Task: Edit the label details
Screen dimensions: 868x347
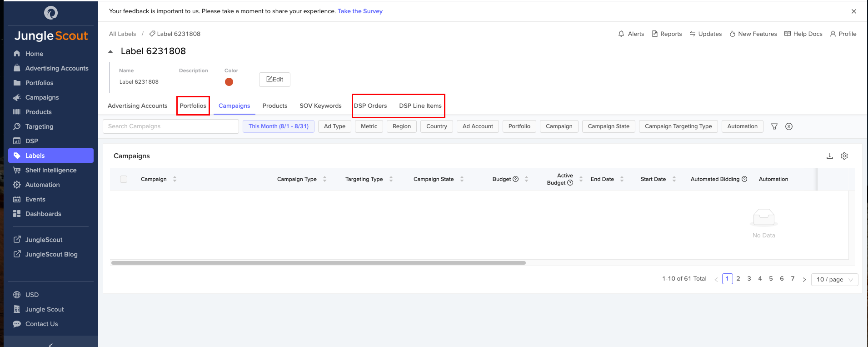Action: (274, 80)
